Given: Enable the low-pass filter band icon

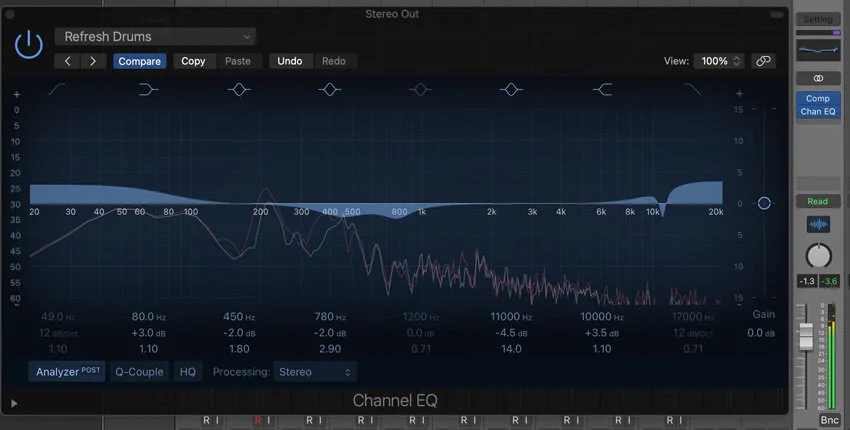Looking at the screenshot, I should [x=692, y=89].
